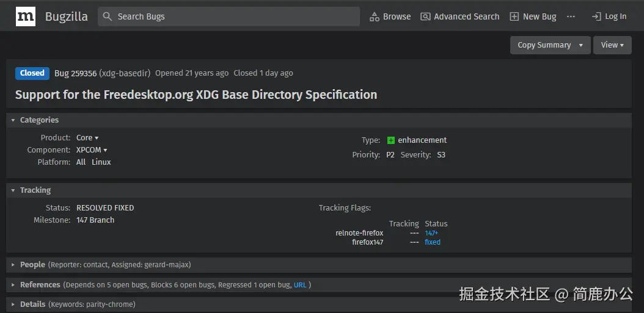Expand the References section

[x=13, y=285]
